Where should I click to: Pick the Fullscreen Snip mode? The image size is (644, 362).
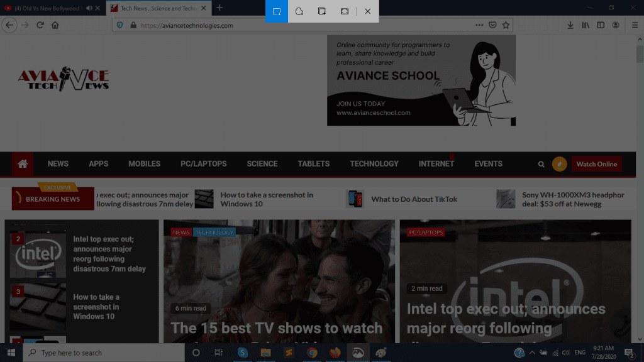(345, 11)
